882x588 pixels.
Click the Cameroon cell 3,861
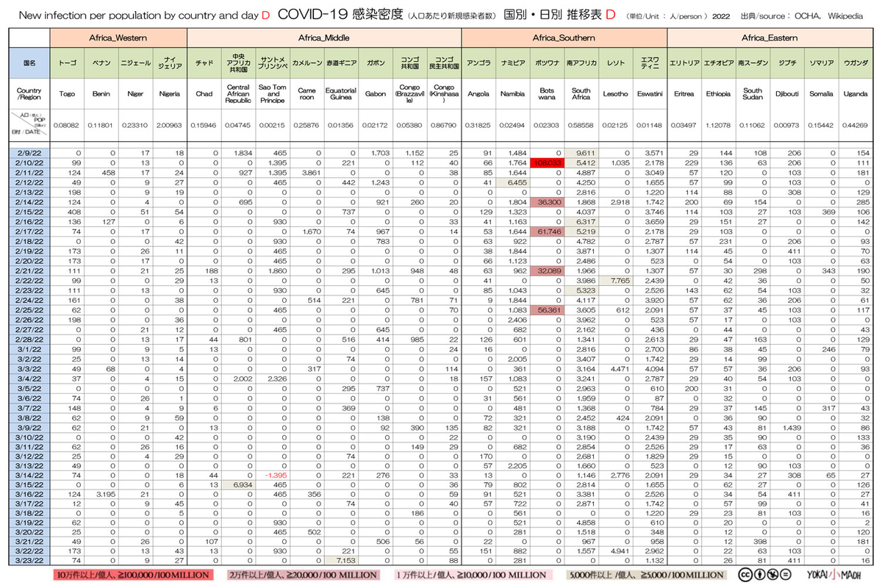308,171
